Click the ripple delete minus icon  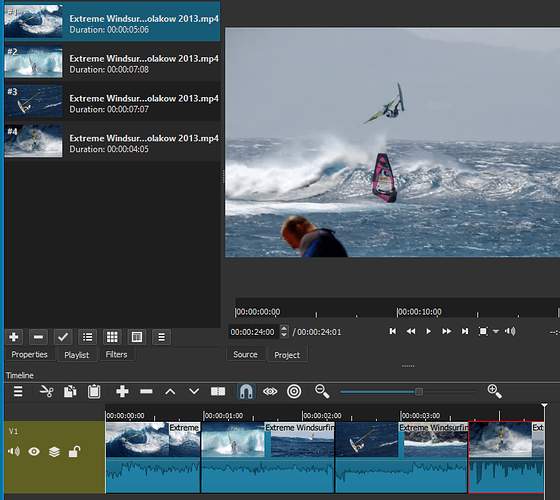tap(146, 392)
